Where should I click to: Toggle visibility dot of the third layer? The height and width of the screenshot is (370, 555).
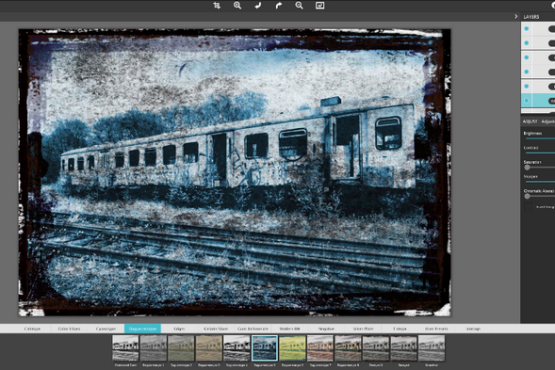(x=526, y=57)
